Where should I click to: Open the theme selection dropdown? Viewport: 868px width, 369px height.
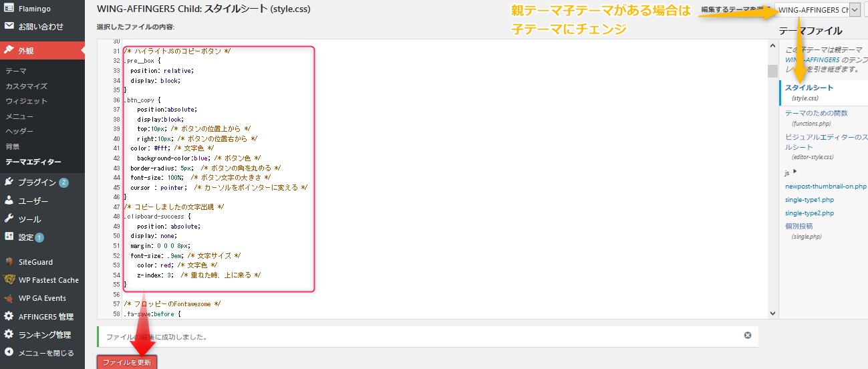click(819, 10)
